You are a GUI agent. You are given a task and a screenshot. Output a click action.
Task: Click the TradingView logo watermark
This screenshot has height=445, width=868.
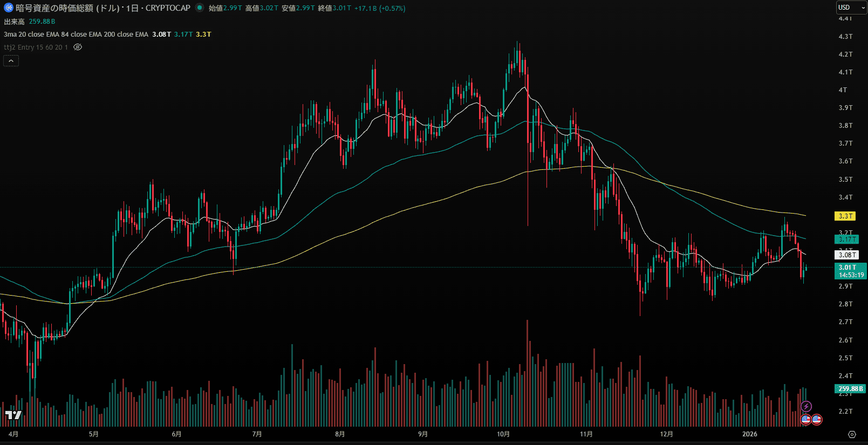pos(13,415)
